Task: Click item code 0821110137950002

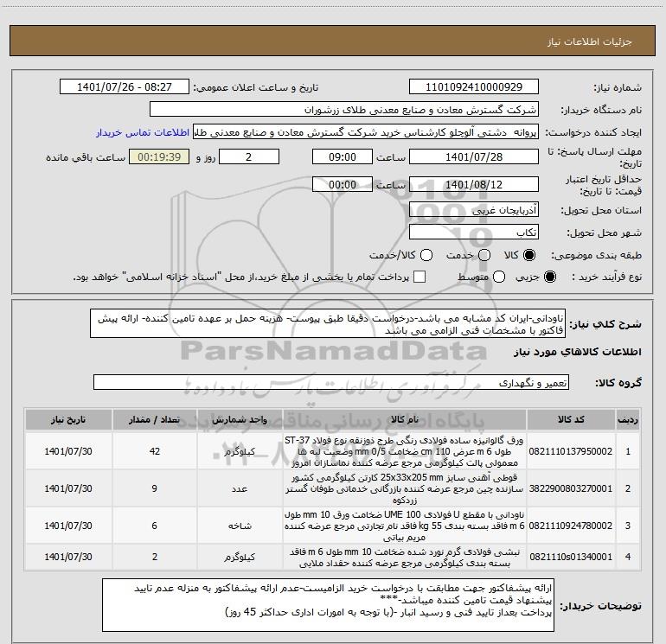Action: [571, 451]
